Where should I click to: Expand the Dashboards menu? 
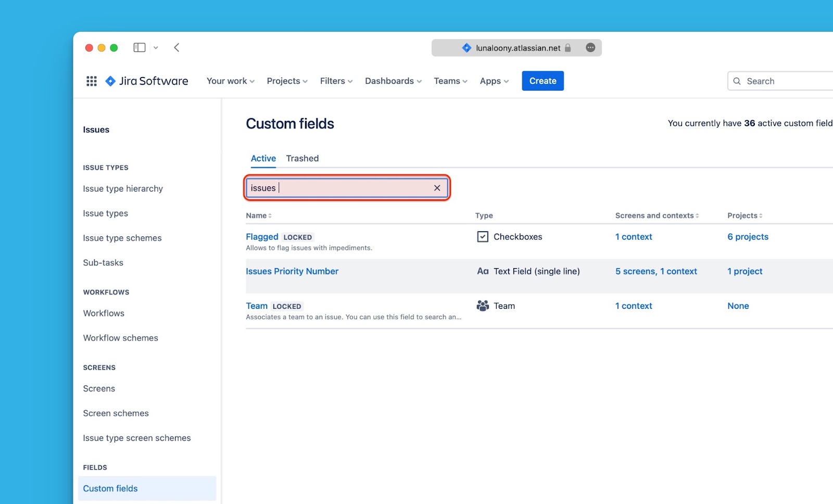[393, 81]
